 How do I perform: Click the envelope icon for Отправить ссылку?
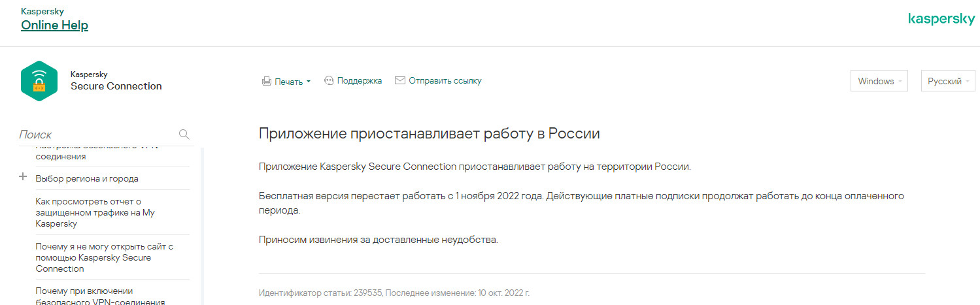(400, 81)
